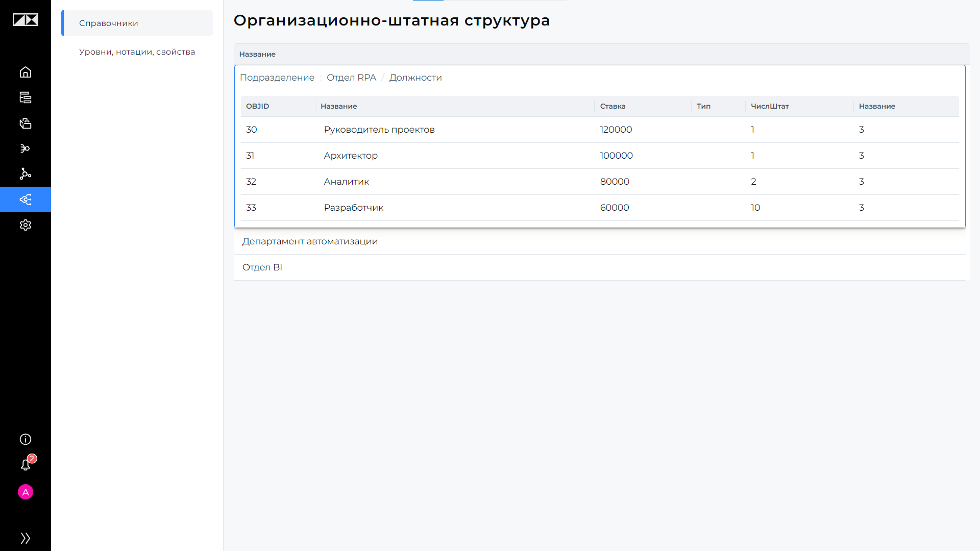Open the branching nodes icon in sidebar
Image resolution: width=980 pixels, height=551 pixels.
coord(26,174)
